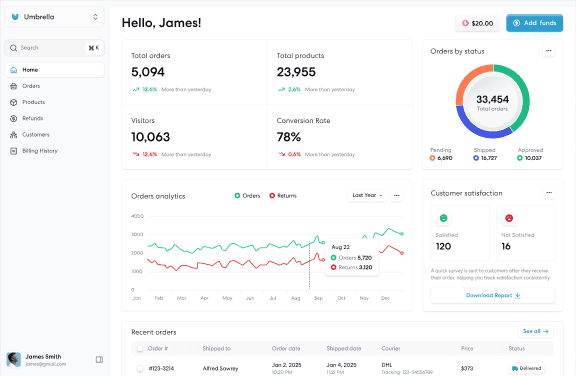Open the Umbrella workspace switcher chevrons
Screen dimensions: 576x376
(95, 17)
